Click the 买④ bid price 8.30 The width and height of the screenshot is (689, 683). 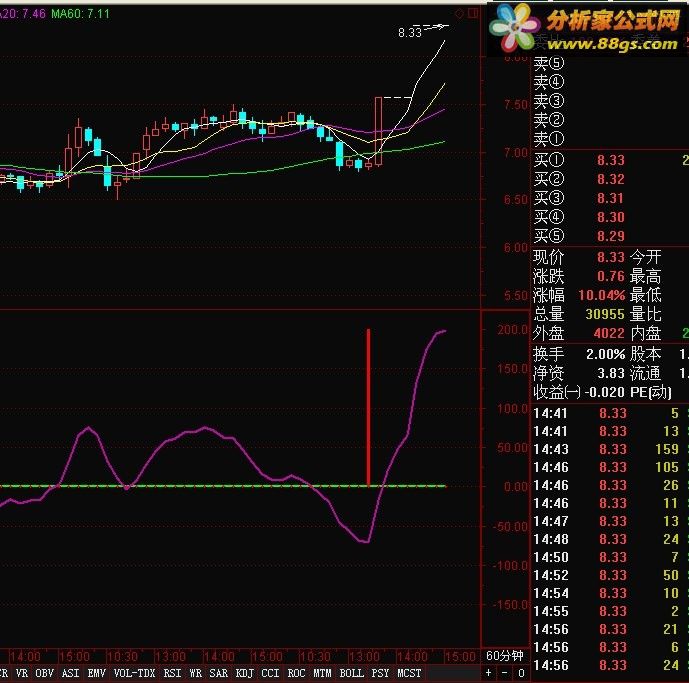(x=611, y=217)
